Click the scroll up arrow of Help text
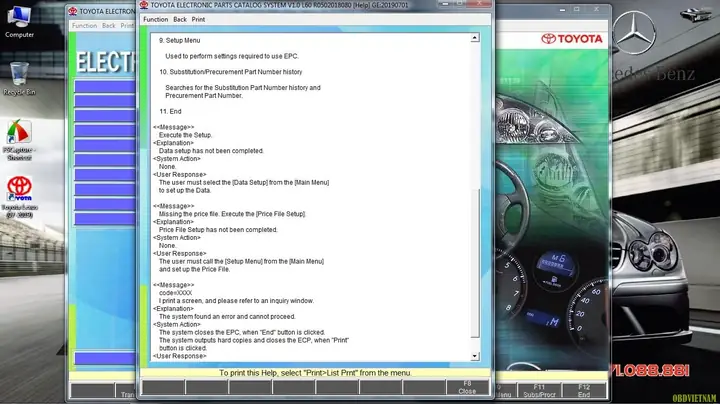 [475, 38]
